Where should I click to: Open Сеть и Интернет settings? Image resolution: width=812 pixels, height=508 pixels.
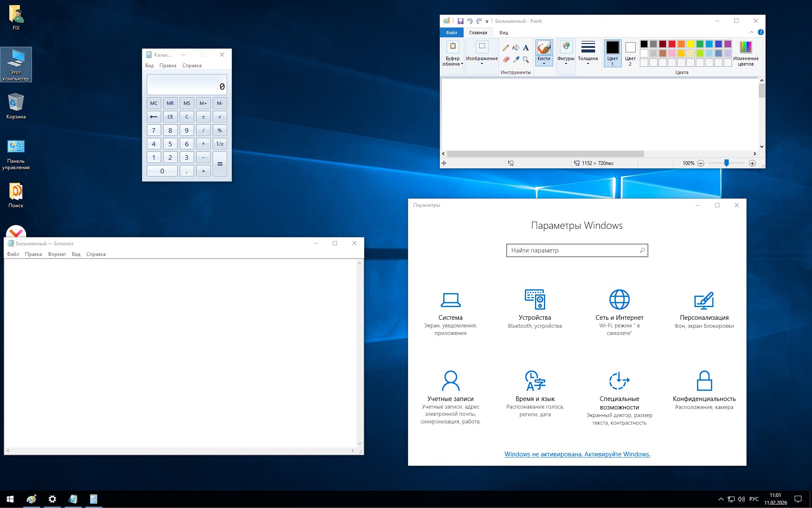pyautogui.click(x=619, y=310)
